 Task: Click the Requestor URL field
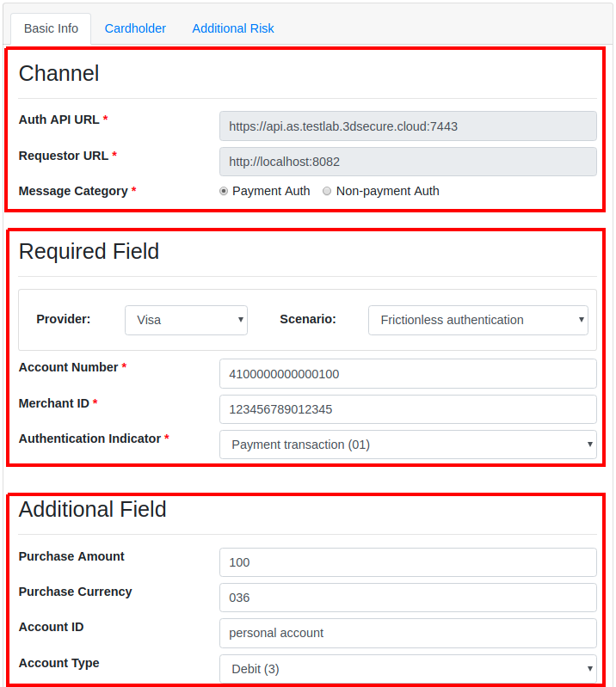(408, 162)
